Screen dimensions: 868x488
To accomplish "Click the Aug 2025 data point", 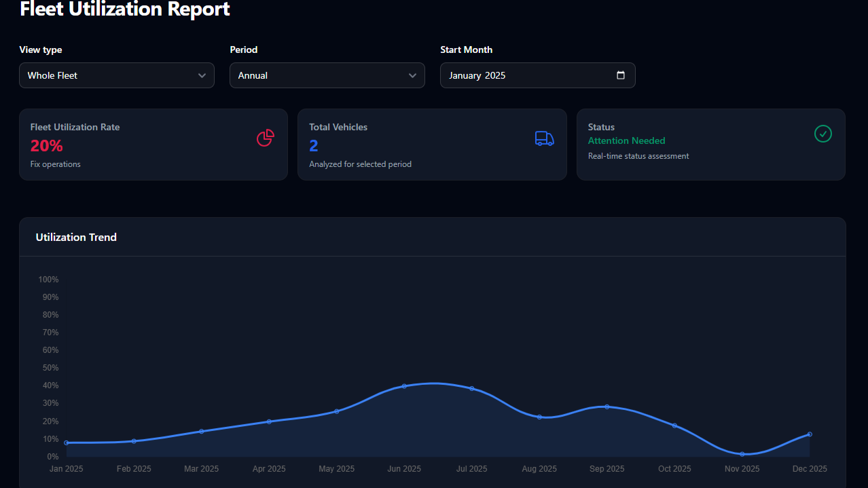I will pos(539,417).
